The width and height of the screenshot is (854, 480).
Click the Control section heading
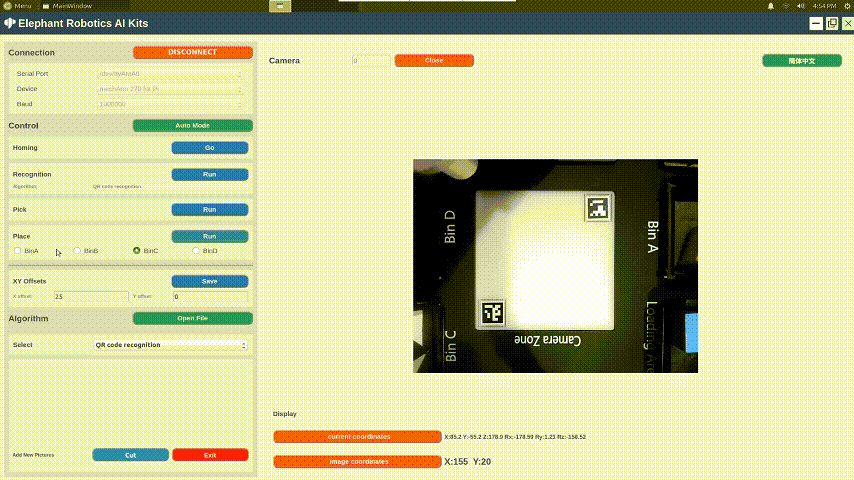pyautogui.click(x=23, y=125)
